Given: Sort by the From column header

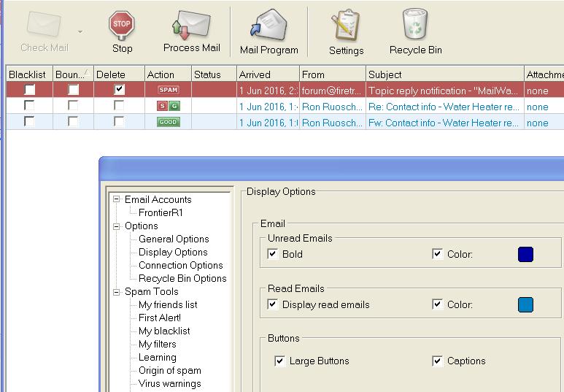Looking at the screenshot, I should pyautogui.click(x=333, y=74).
